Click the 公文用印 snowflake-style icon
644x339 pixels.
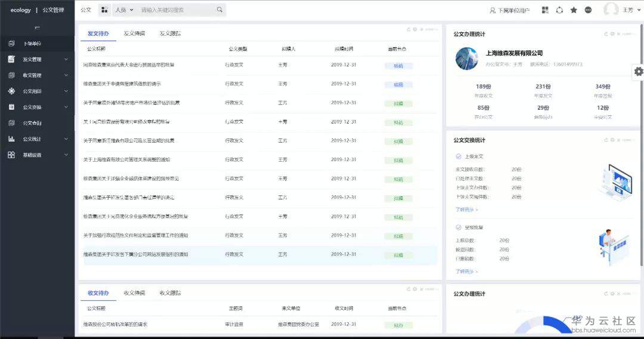pyautogui.click(x=11, y=91)
